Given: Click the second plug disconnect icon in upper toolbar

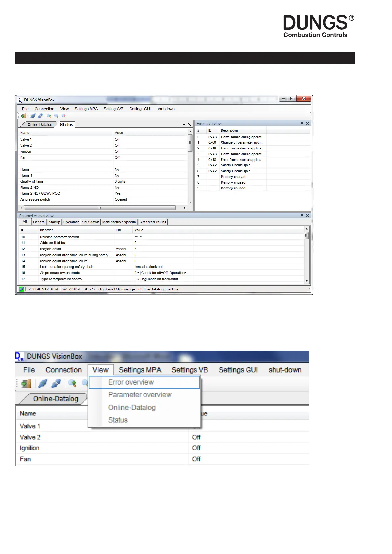Looking at the screenshot, I should pyautogui.click(x=40, y=116).
